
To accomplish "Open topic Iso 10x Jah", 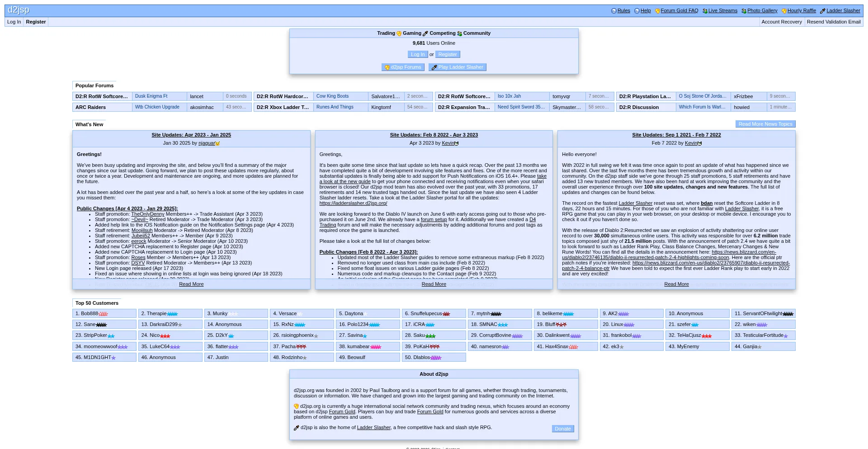I will point(509,96).
